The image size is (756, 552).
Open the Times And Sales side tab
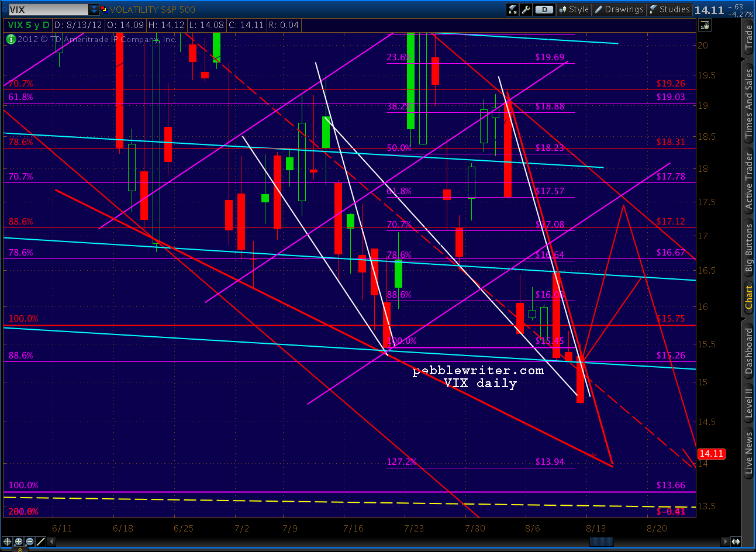[x=749, y=103]
